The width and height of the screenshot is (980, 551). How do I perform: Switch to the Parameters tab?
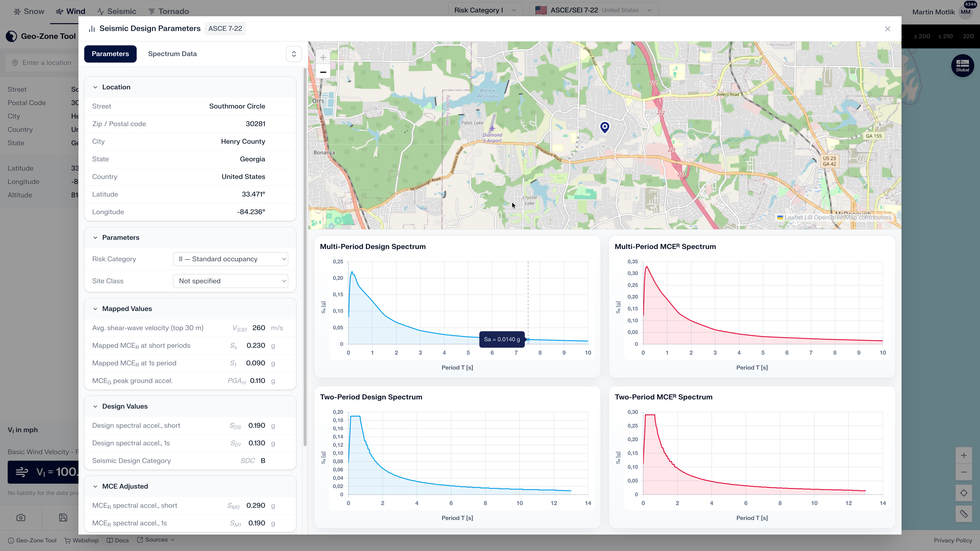tap(110, 54)
